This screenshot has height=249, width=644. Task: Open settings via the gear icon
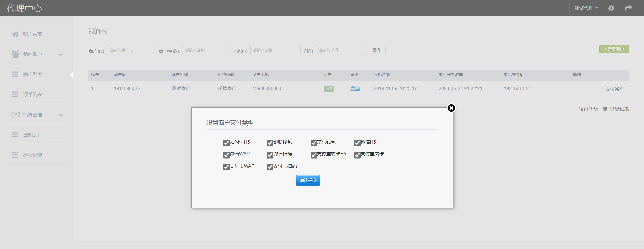(611, 8)
